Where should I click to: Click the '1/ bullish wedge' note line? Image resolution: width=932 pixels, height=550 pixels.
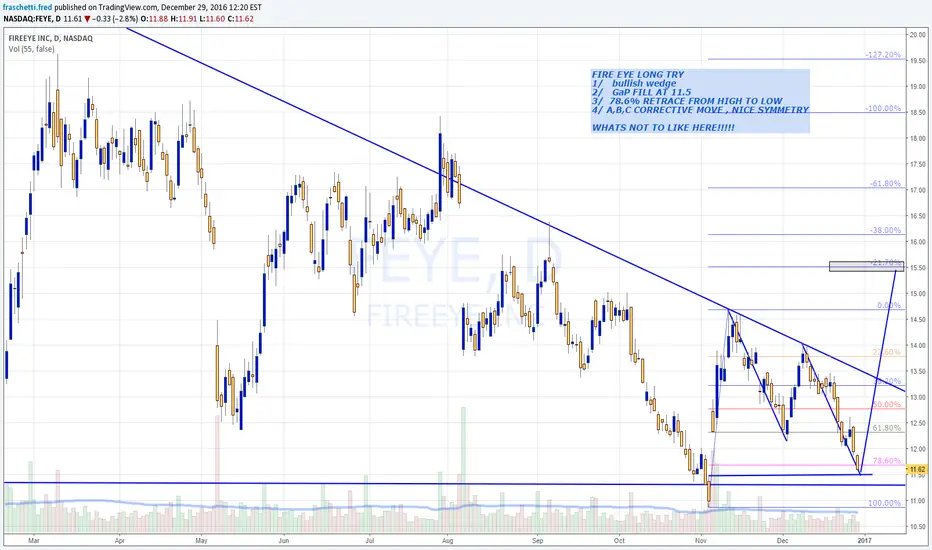[634, 84]
